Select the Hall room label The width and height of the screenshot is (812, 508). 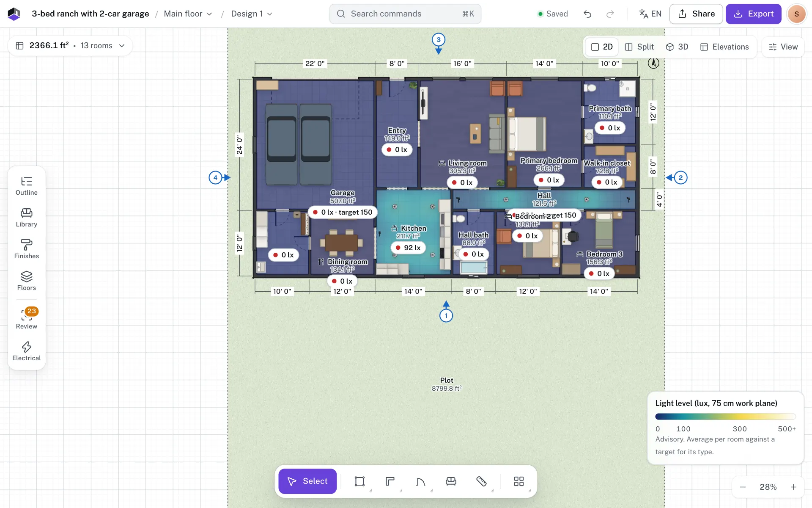pos(544,196)
